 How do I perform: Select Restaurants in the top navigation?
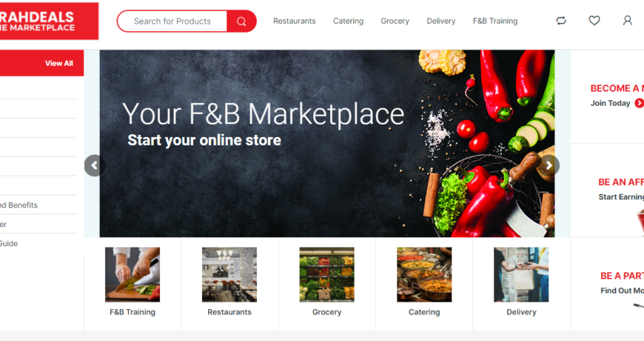click(295, 21)
